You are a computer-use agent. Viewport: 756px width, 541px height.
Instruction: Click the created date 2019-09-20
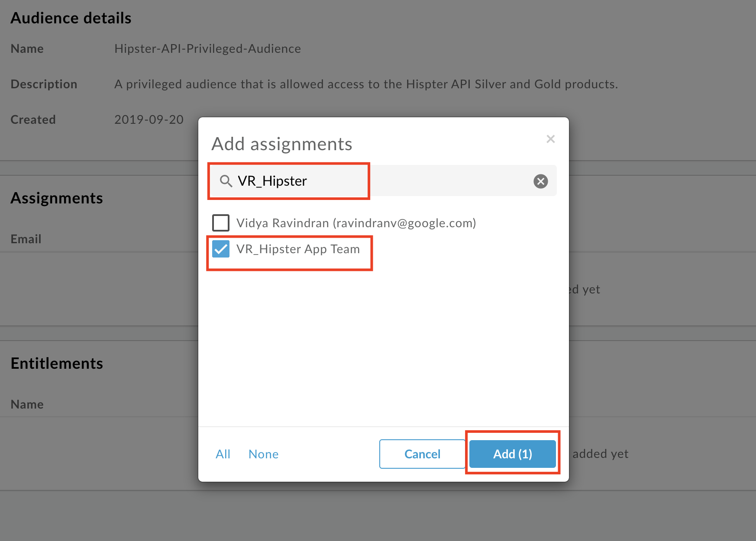(149, 119)
